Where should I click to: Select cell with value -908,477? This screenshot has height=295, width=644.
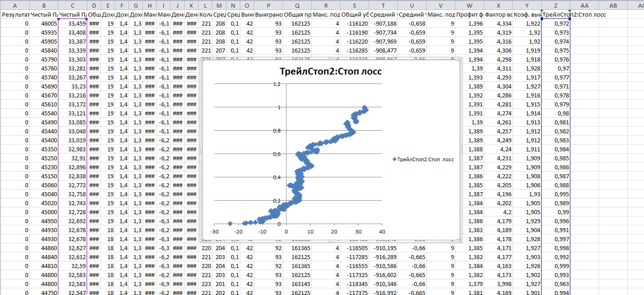(x=383, y=50)
